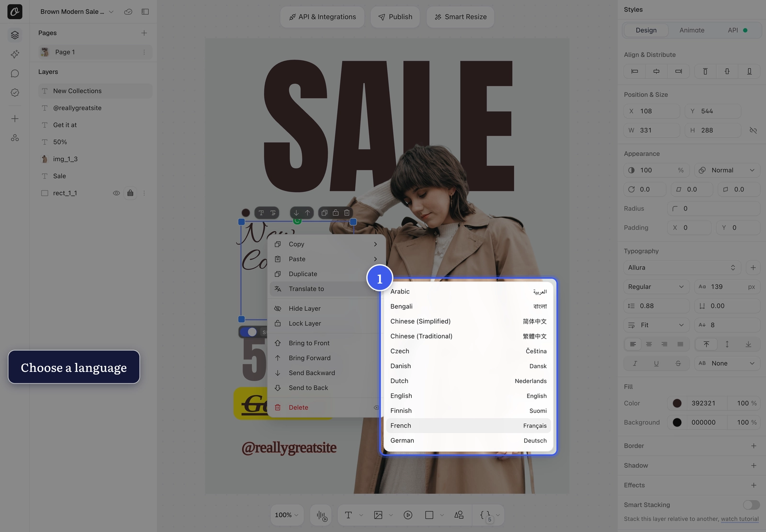Screen dimensions: 766x532
Task: Align layer to left edge
Action: pos(635,71)
